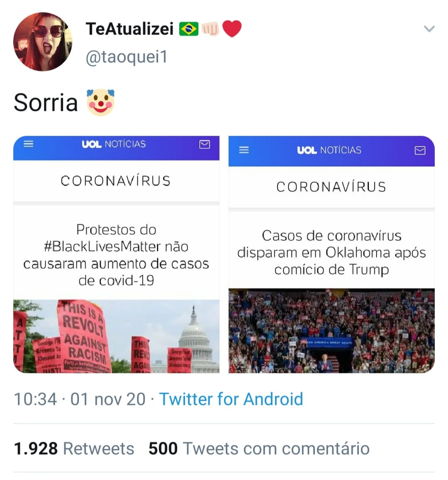
Task: Open the hamburger menu in left UOL screenshot
Action: tap(29, 144)
